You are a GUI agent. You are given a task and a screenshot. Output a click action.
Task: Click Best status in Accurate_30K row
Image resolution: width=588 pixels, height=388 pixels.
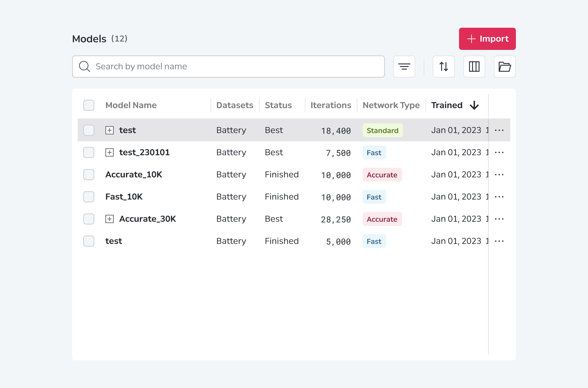click(274, 219)
